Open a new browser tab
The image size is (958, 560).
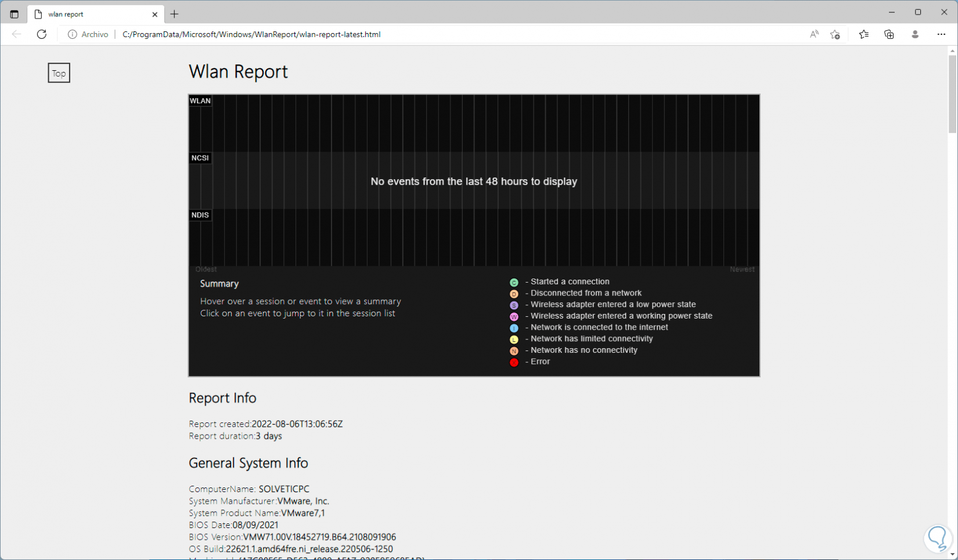174,14
